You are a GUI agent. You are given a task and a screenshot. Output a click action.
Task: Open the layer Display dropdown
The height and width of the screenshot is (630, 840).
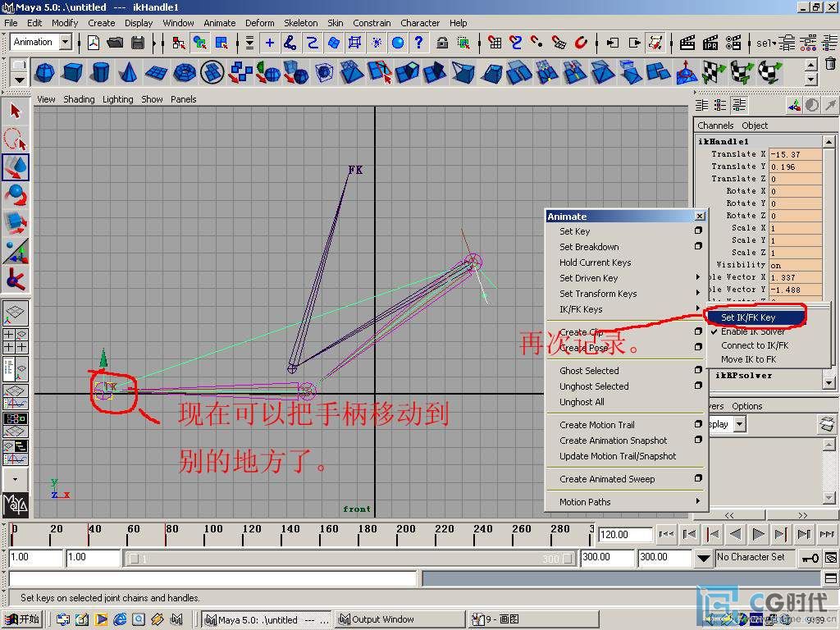[x=740, y=424]
